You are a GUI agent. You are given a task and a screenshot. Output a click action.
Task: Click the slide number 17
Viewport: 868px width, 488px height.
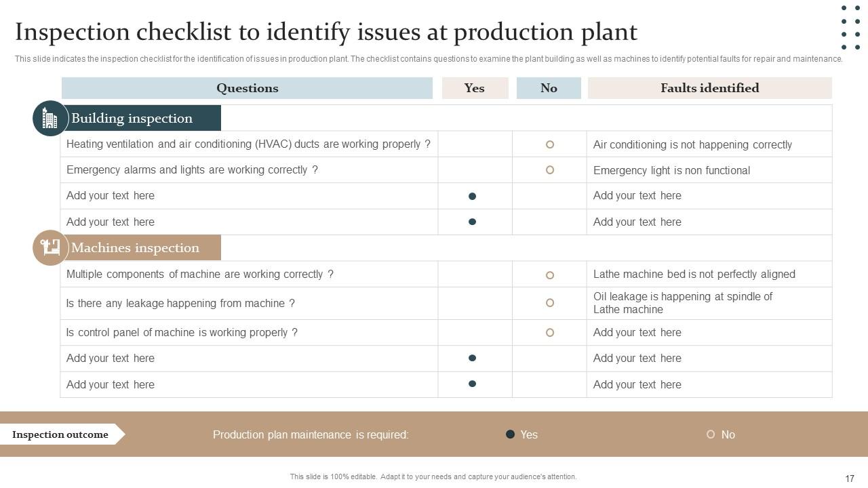click(848, 477)
